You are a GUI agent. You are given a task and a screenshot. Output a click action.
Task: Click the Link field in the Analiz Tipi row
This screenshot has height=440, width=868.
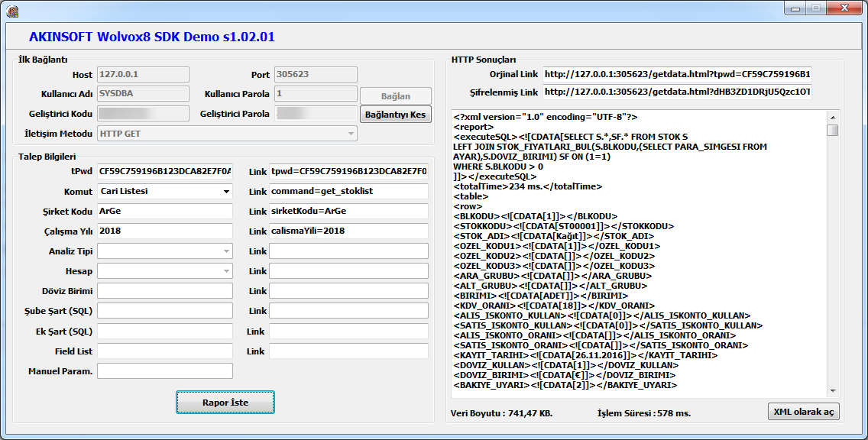click(348, 251)
